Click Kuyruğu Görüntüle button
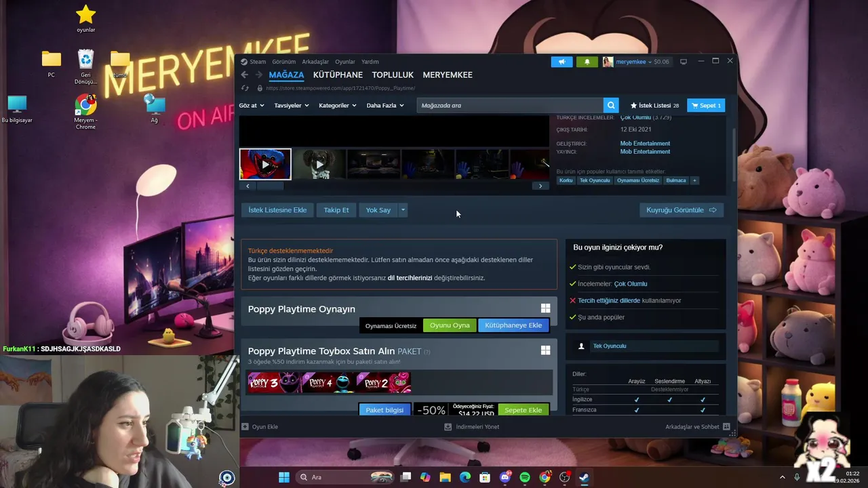Image resolution: width=868 pixels, height=488 pixels. pyautogui.click(x=681, y=210)
